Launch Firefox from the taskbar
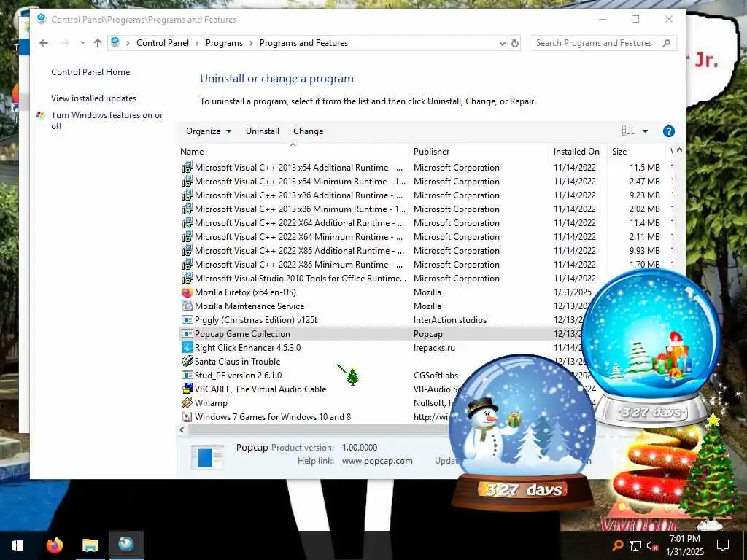The height and width of the screenshot is (560, 747). coord(54,545)
